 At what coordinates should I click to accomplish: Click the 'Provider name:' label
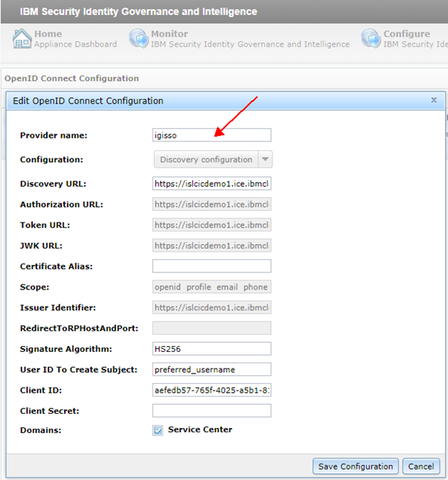(54, 135)
